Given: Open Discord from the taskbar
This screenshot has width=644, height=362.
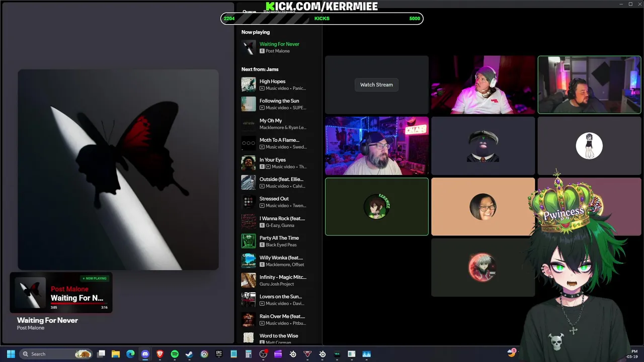Looking at the screenshot, I should (x=145, y=354).
